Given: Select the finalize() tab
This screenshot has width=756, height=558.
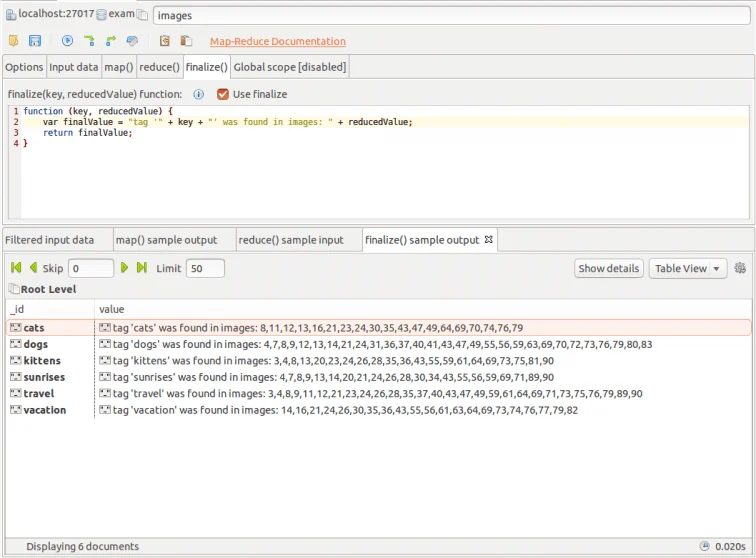Looking at the screenshot, I should coord(207,67).
